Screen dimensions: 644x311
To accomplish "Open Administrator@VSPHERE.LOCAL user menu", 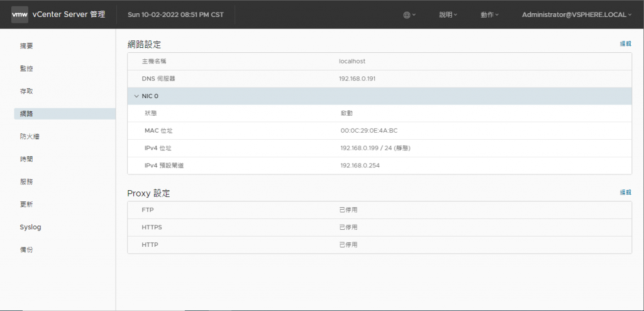I will (x=577, y=15).
